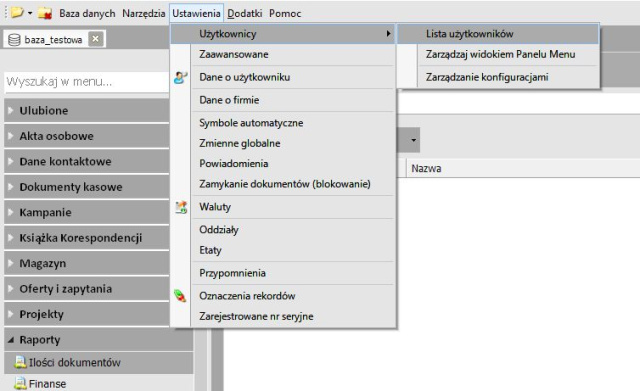Open the Narzędzia menu
Viewport: 640px width, 391px height.
click(144, 13)
